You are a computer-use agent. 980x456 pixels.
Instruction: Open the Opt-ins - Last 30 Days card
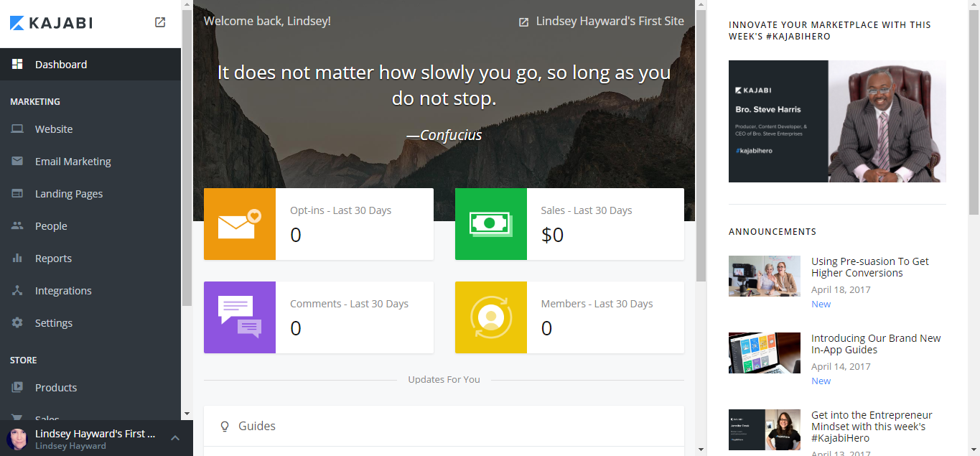pos(319,224)
